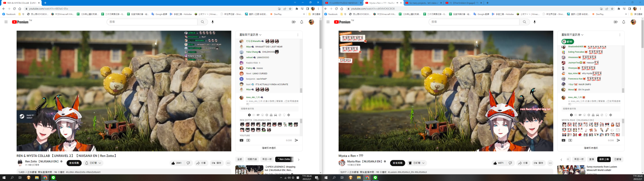This screenshot has width=644, height=181.
Task: Open the YouTube guide menu in the left window
Action: [x=6, y=22]
